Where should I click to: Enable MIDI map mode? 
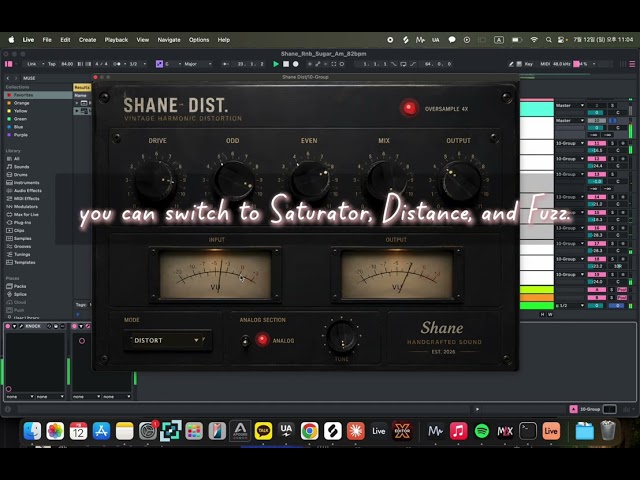[x=545, y=64]
